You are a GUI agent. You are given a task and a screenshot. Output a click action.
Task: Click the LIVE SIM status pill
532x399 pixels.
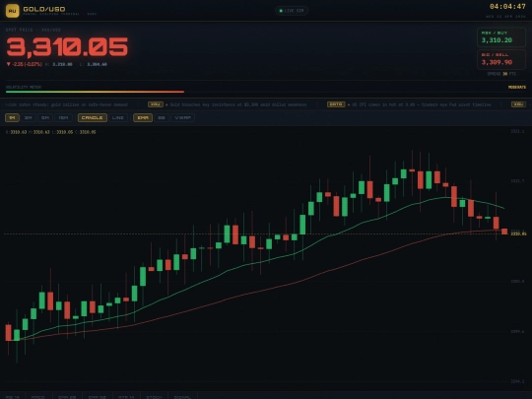click(x=292, y=11)
